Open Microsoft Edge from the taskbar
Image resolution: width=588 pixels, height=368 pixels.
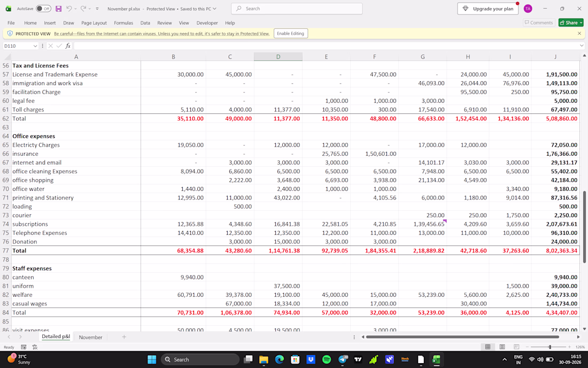tap(280, 359)
